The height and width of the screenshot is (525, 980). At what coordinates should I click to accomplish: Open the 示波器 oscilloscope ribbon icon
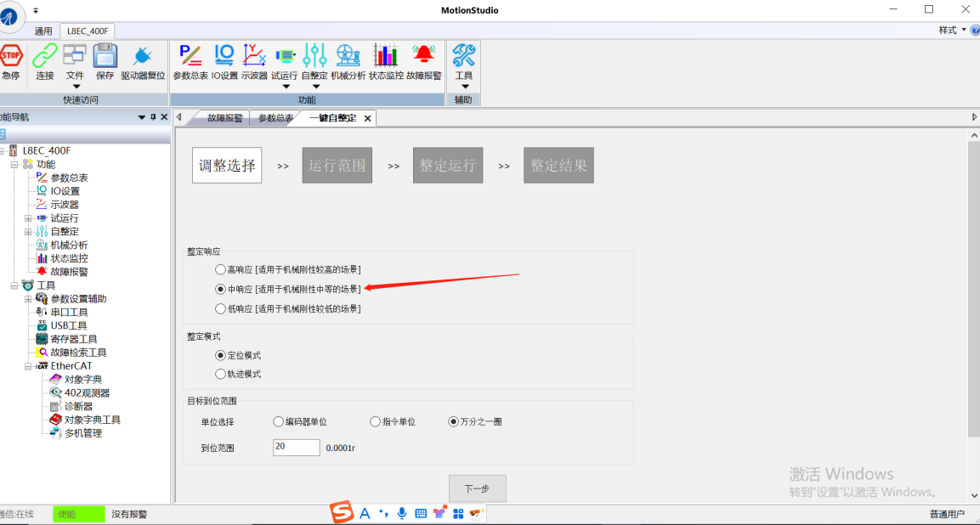(254, 56)
